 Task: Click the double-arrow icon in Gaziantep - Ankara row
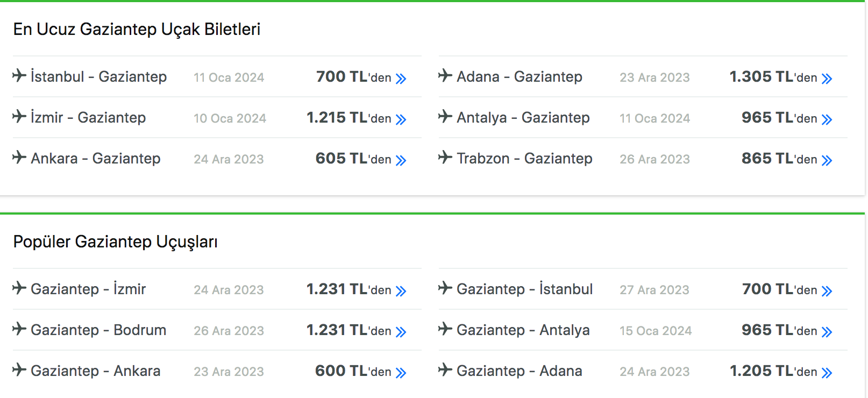click(401, 373)
